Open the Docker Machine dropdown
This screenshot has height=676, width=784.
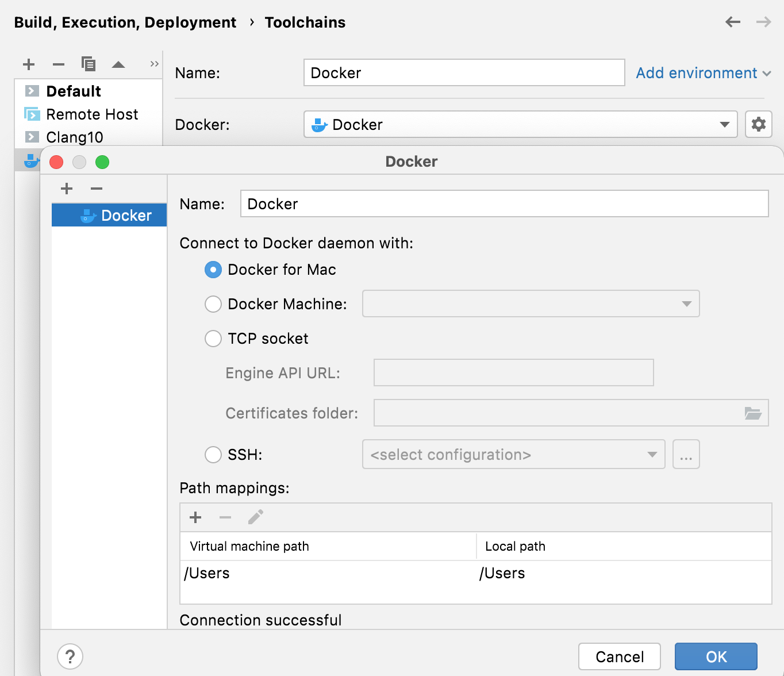click(x=686, y=304)
